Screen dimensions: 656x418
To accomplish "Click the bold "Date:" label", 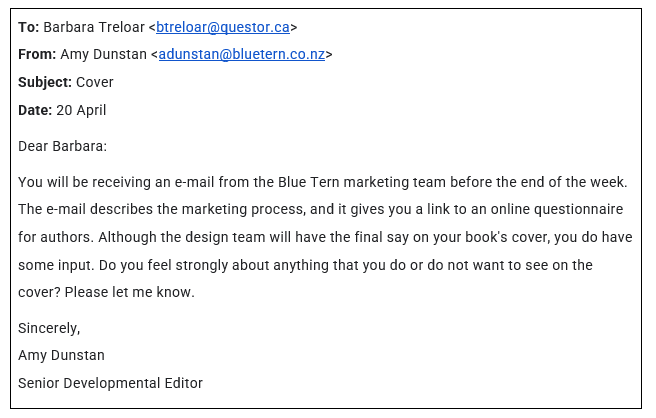I will pos(35,110).
